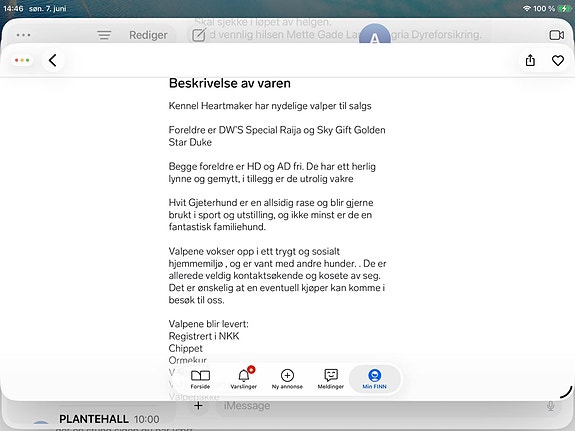The height and width of the screenshot is (431, 575).
Task: Open the battery status indicator
Action: pos(564,8)
